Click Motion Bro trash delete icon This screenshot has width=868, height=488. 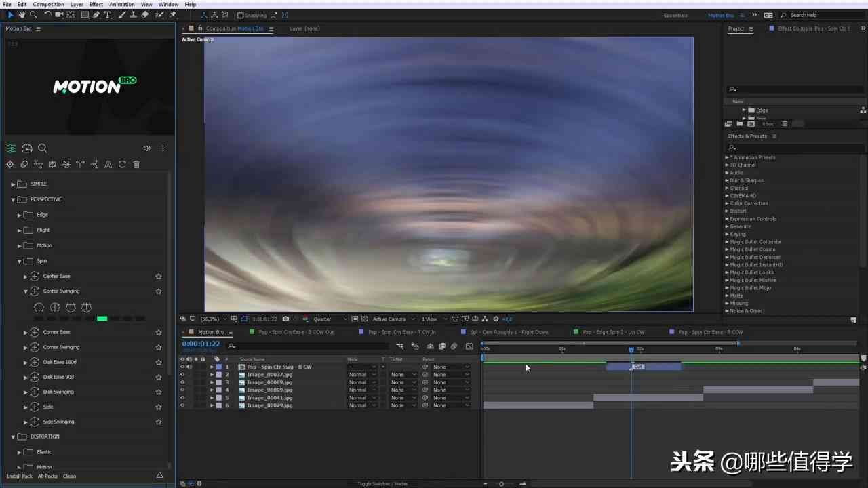[136, 164]
